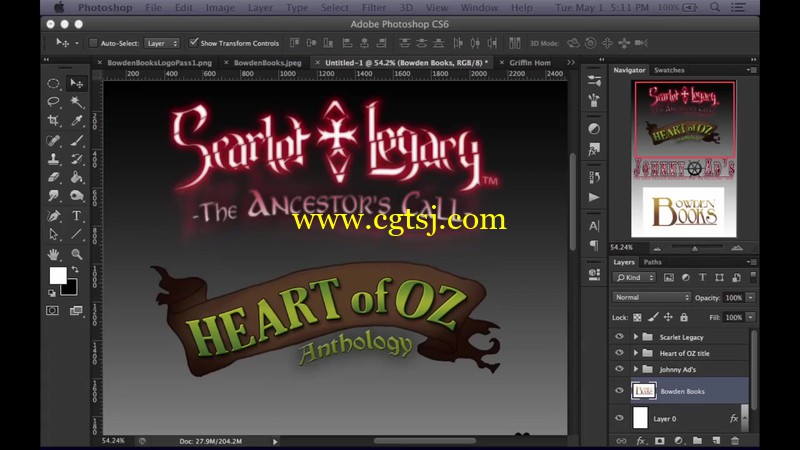Select the Zoom tool
The height and width of the screenshot is (450, 800).
(x=77, y=254)
